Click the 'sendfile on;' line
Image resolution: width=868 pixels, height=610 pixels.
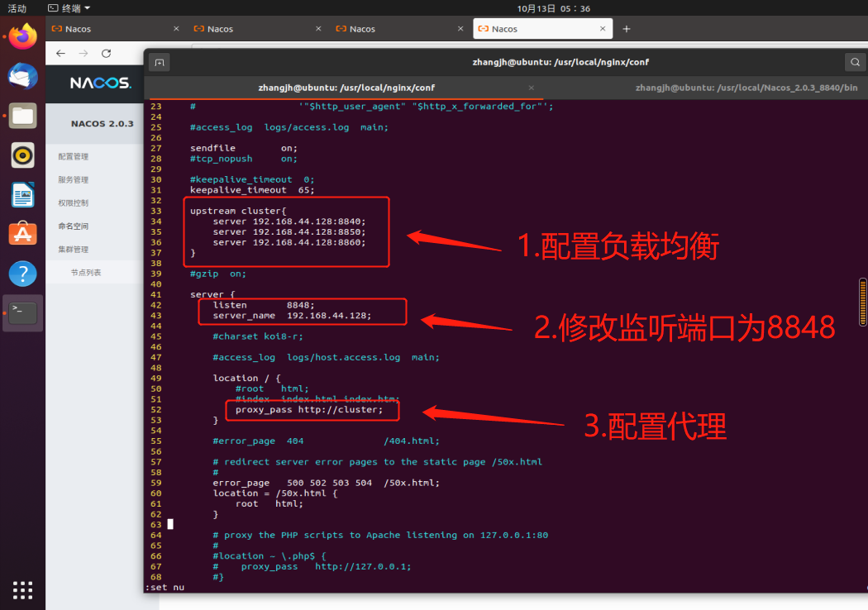point(244,148)
